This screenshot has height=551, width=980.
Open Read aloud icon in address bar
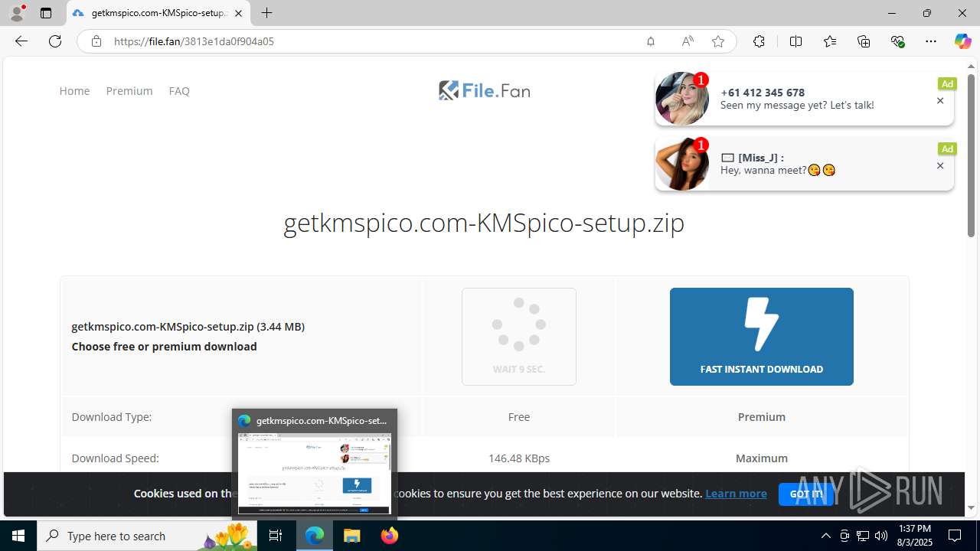tap(688, 41)
